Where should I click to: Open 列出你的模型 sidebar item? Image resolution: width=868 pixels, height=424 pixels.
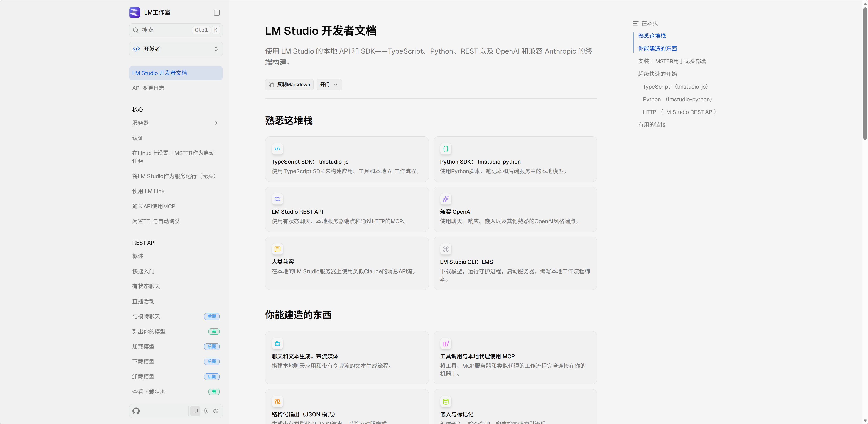(176, 332)
